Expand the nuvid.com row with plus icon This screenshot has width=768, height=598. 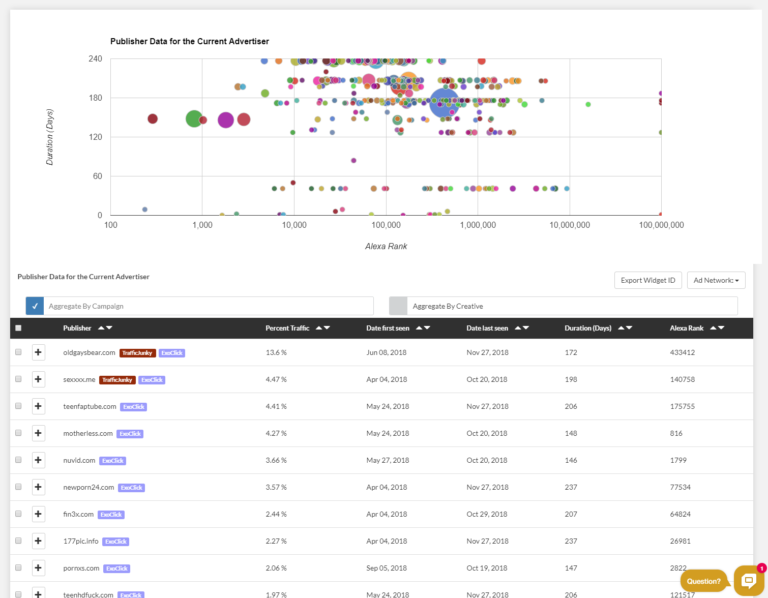click(38, 460)
